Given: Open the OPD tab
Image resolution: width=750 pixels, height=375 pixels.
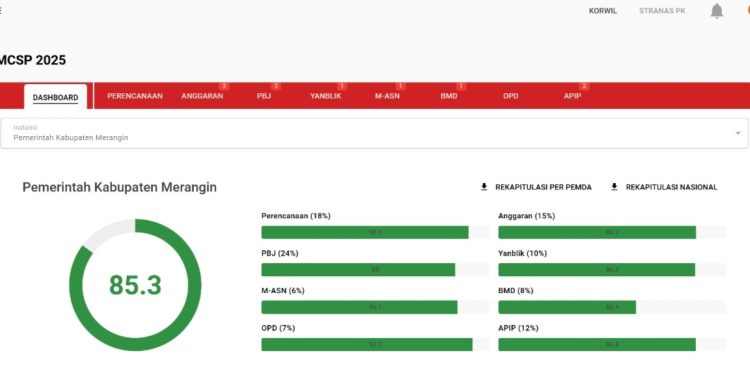Looking at the screenshot, I should (x=510, y=96).
